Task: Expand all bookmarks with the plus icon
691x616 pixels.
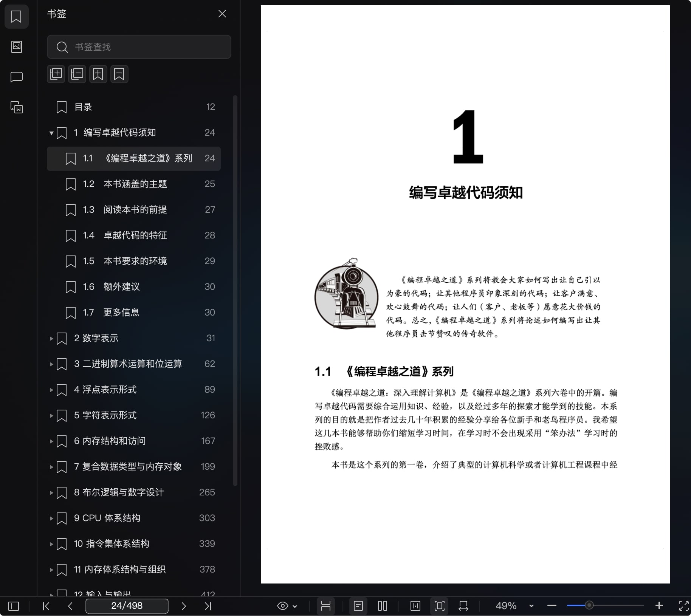Action: [x=56, y=74]
